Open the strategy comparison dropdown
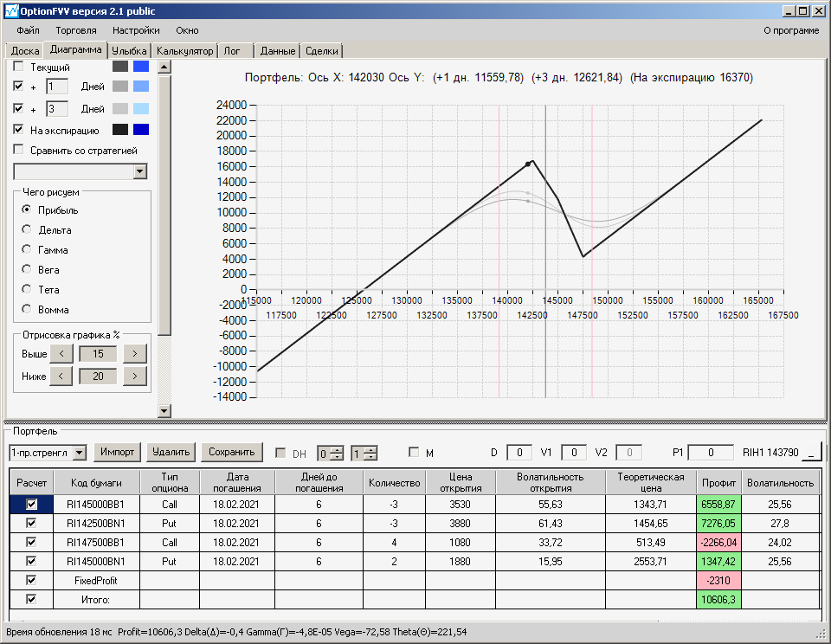Viewport: 831px width, 644px height. pos(140,171)
